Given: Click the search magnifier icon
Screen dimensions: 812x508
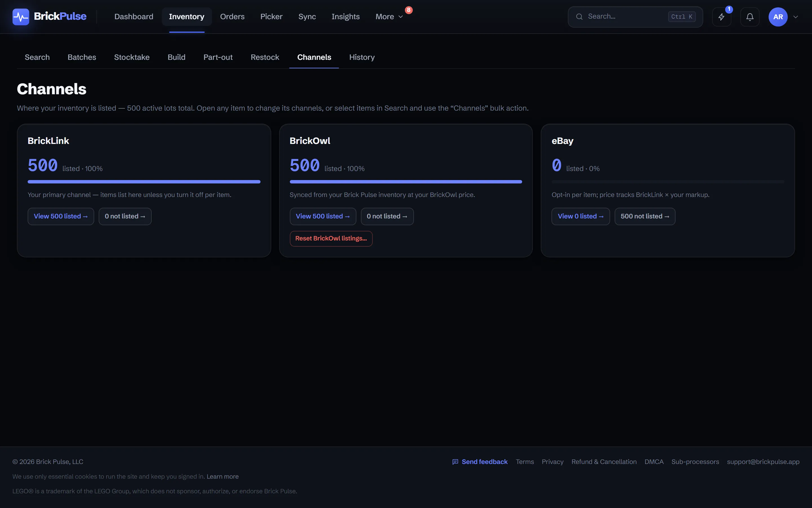Looking at the screenshot, I should [x=579, y=16].
